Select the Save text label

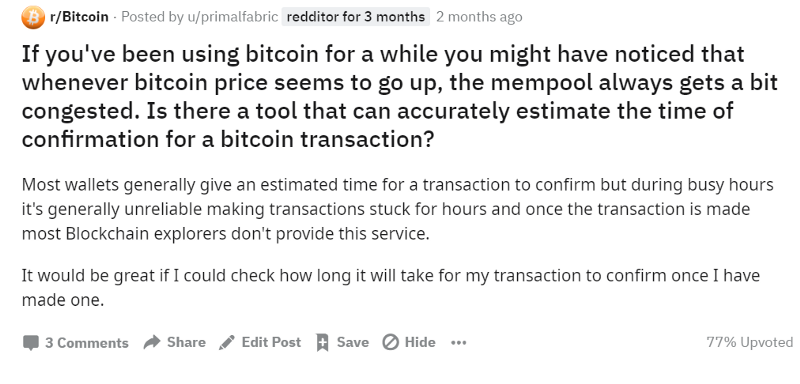pos(353,342)
